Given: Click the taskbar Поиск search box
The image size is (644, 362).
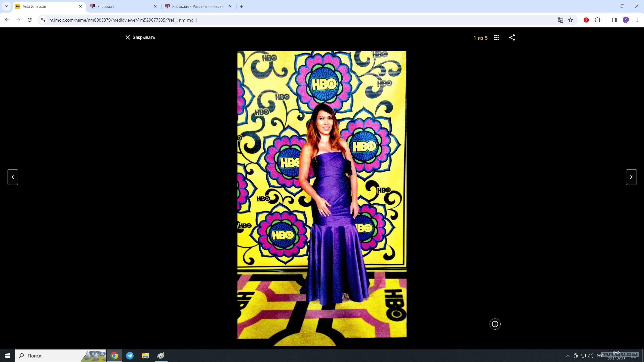Looking at the screenshot, I should (60, 356).
